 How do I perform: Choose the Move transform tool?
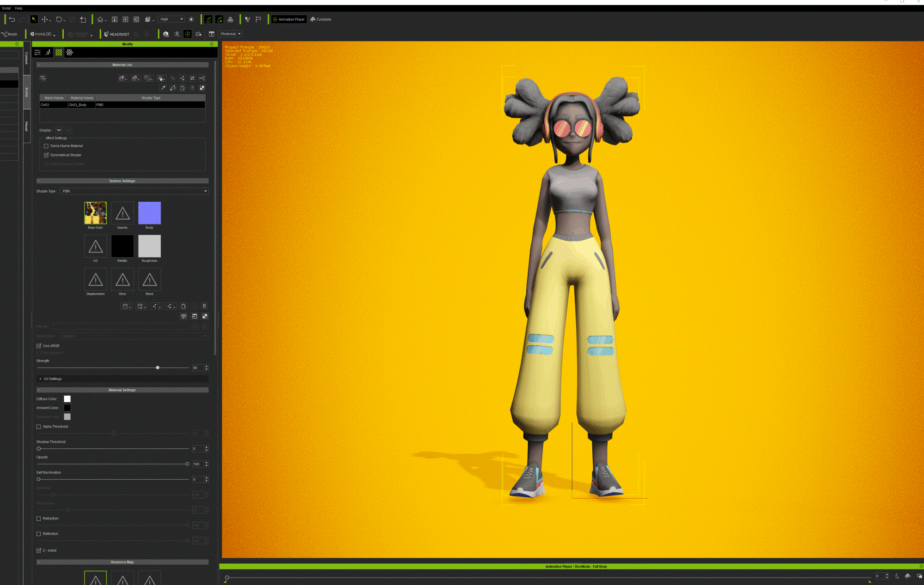(45, 19)
